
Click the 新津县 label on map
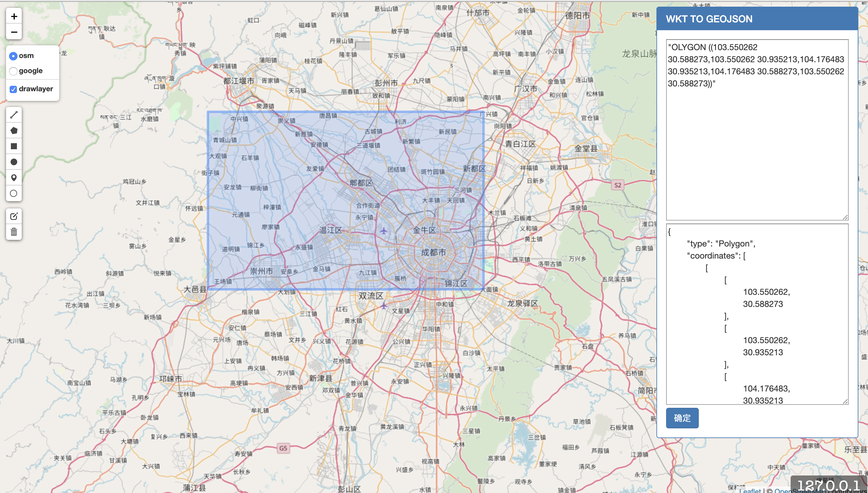(x=320, y=378)
